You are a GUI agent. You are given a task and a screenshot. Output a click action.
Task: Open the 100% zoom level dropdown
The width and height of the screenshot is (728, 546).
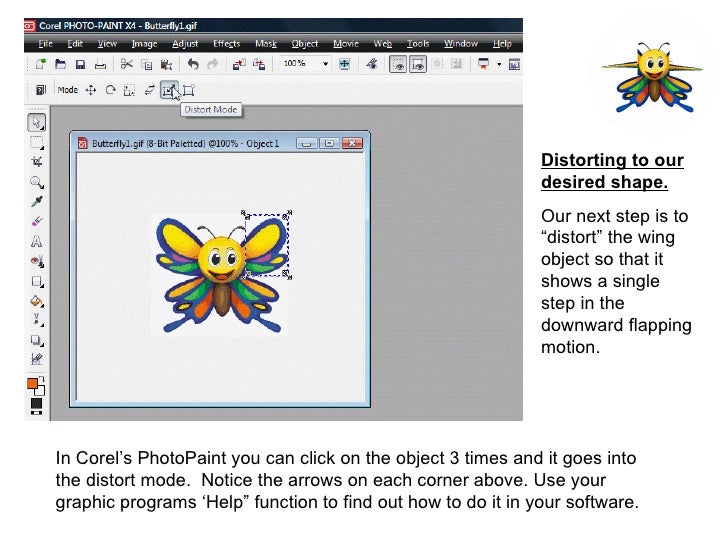coord(325,64)
